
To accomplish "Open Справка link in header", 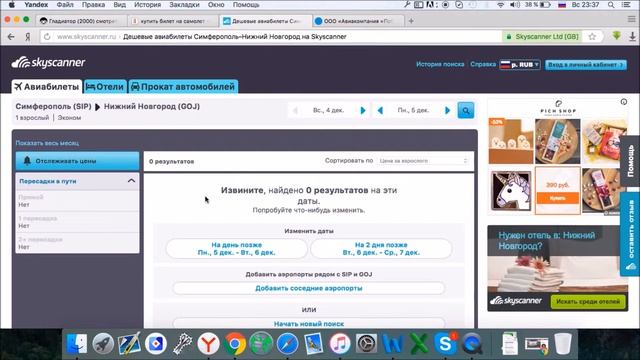I will (x=483, y=64).
